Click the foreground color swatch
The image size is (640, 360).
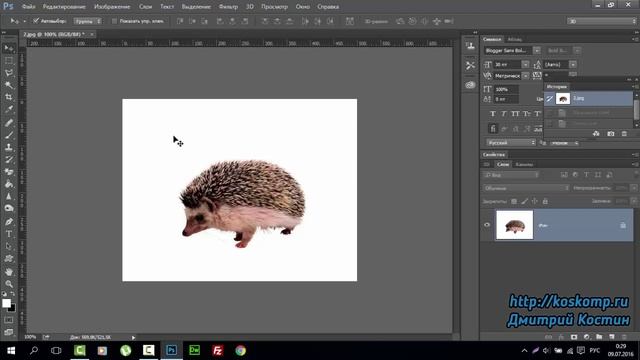pos(6,303)
